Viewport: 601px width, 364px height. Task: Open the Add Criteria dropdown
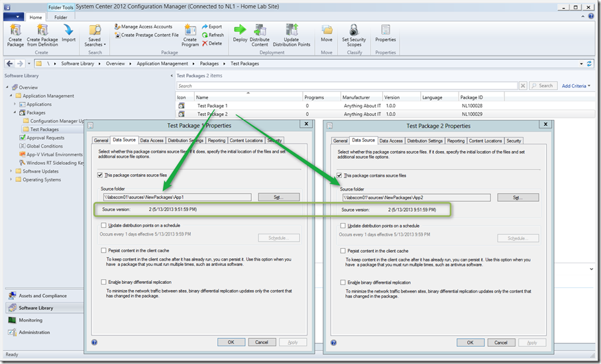click(x=576, y=86)
